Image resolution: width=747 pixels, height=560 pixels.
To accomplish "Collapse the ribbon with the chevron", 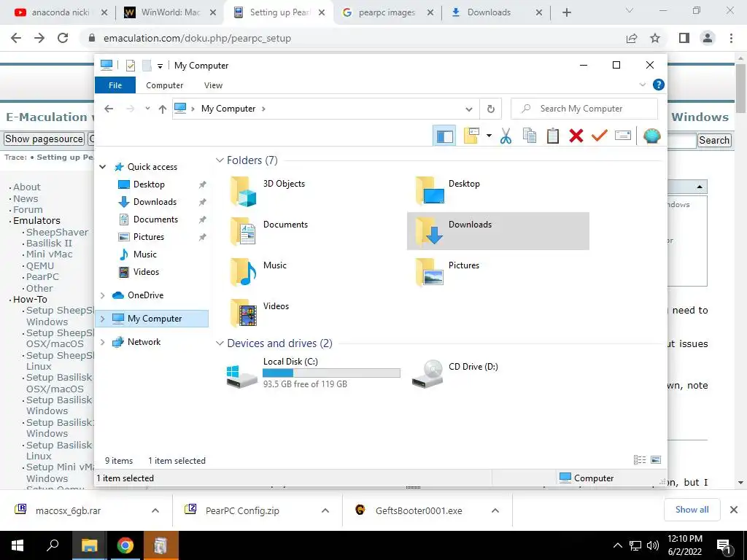I will point(642,85).
